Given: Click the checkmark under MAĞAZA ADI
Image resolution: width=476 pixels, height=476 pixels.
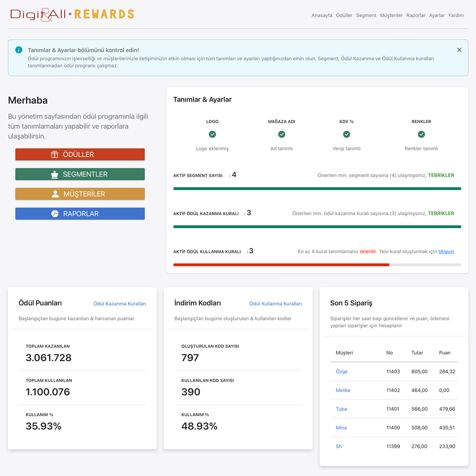Looking at the screenshot, I should 281,135.
